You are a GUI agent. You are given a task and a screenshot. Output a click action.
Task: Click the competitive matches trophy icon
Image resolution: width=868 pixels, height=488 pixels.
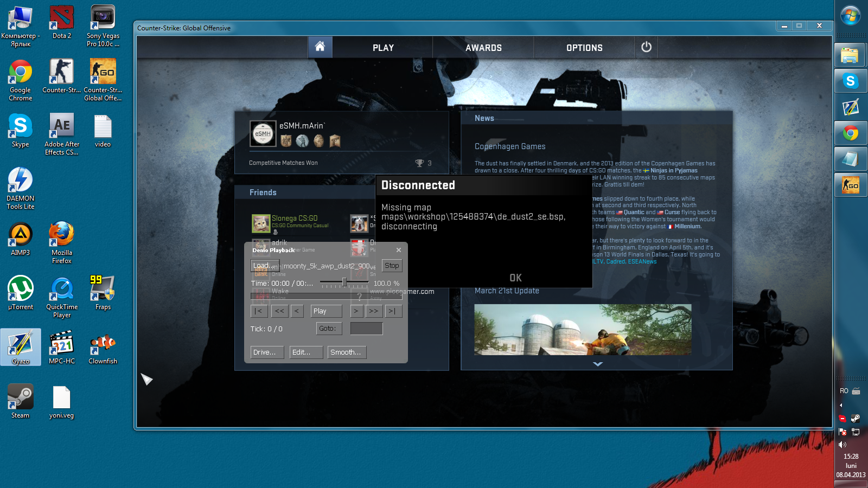click(x=419, y=163)
